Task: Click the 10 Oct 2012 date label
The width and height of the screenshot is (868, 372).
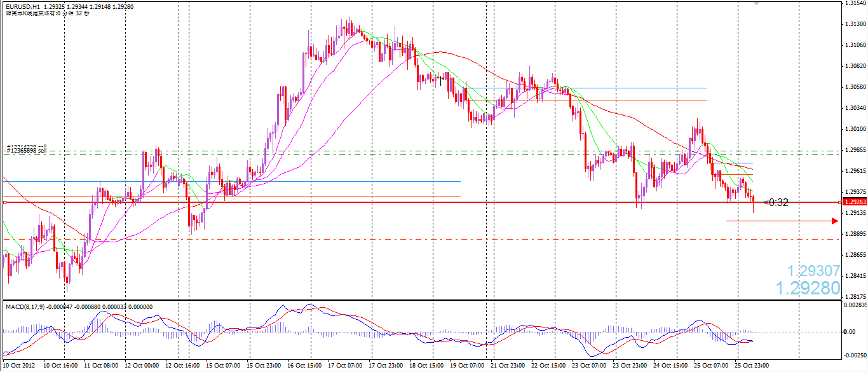Action: [20, 366]
